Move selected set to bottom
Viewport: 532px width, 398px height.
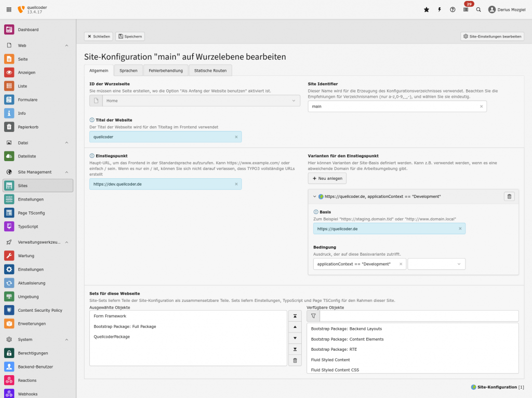[295, 349]
